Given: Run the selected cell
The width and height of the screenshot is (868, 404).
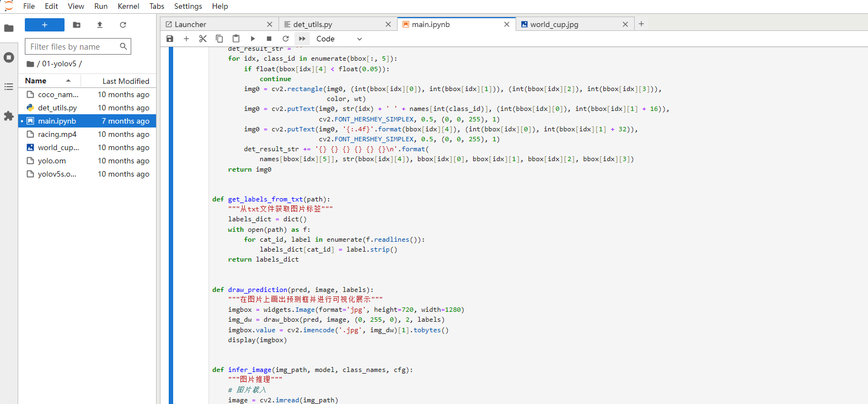Looking at the screenshot, I should tap(253, 39).
